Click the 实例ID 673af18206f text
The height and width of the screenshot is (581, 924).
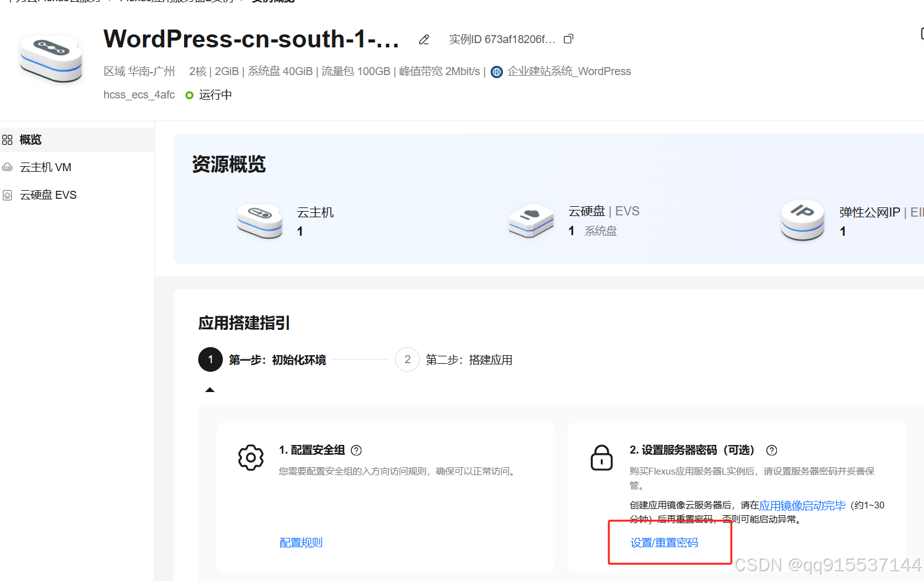pyautogui.click(x=502, y=39)
